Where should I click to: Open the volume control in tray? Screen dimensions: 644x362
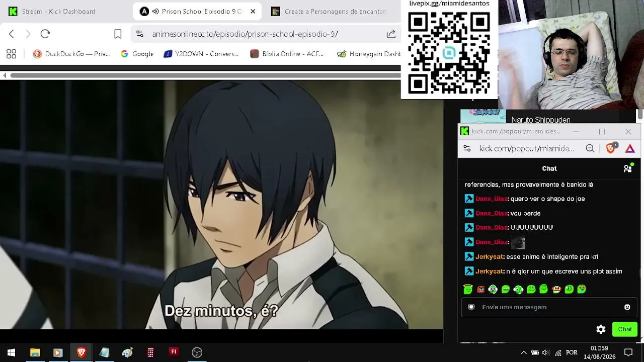(x=546, y=352)
